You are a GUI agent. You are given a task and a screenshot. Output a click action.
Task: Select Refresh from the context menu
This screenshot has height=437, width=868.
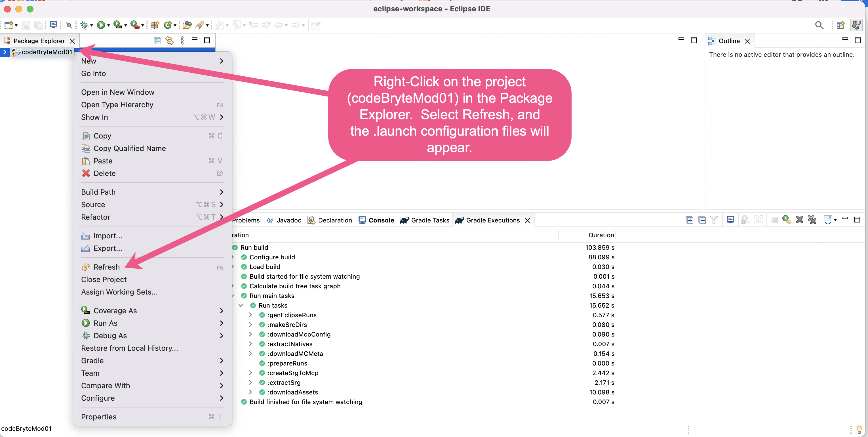tap(106, 267)
